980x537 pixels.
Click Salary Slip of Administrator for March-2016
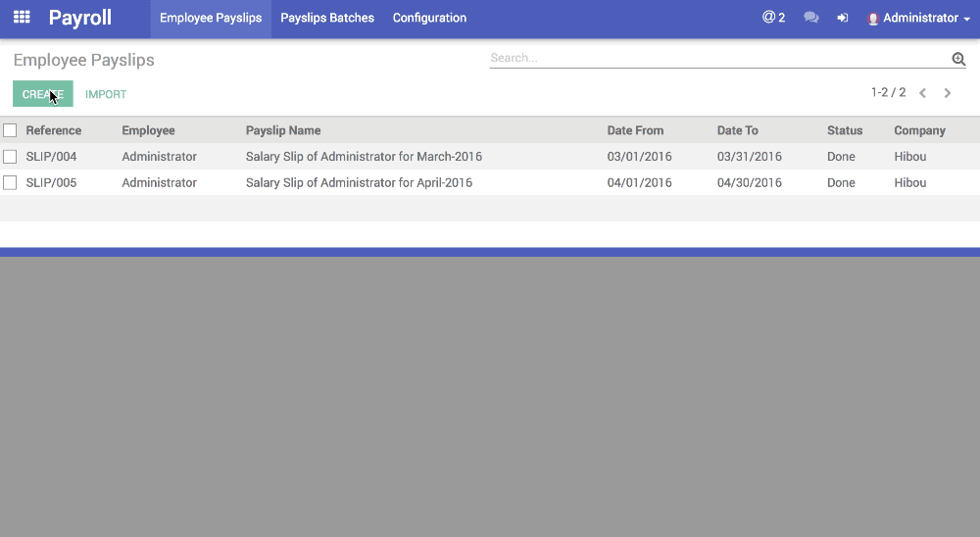click(x=364, y=157)
